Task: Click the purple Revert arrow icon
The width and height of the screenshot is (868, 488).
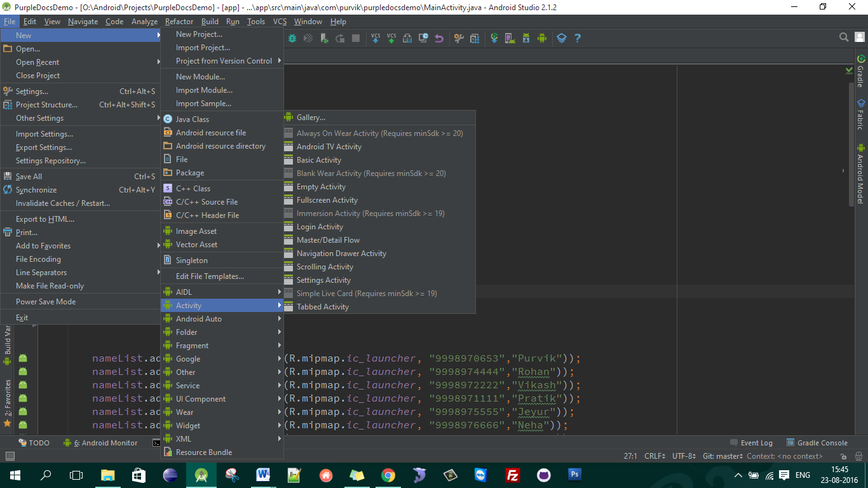Action: tap(439, 38)
